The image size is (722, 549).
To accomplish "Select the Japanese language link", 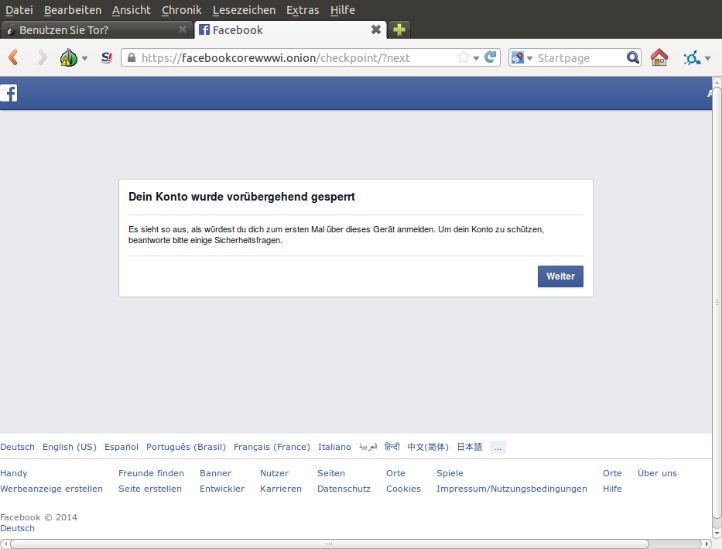I will 469,447.
